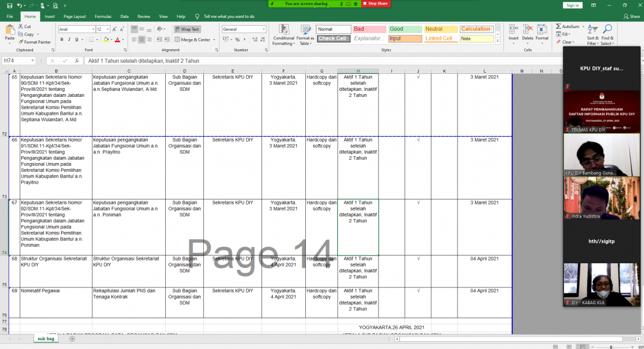Click the Percent Style icon

[x=237, y=40]
